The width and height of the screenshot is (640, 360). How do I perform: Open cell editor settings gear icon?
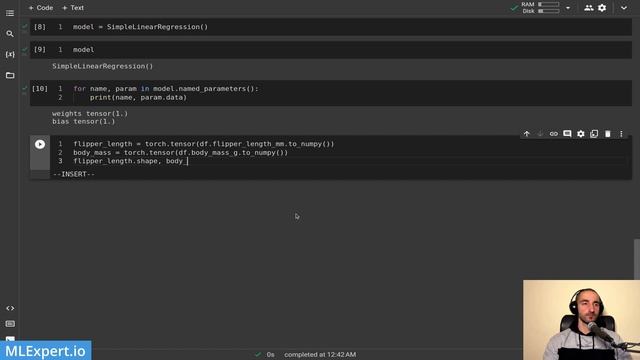[x=580, y=134]
